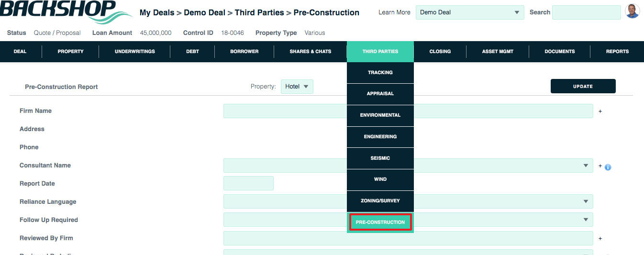Screen dimensions: 644x255
Task: Open the Environmental submenu item
Action: click(x=380, y=115)
